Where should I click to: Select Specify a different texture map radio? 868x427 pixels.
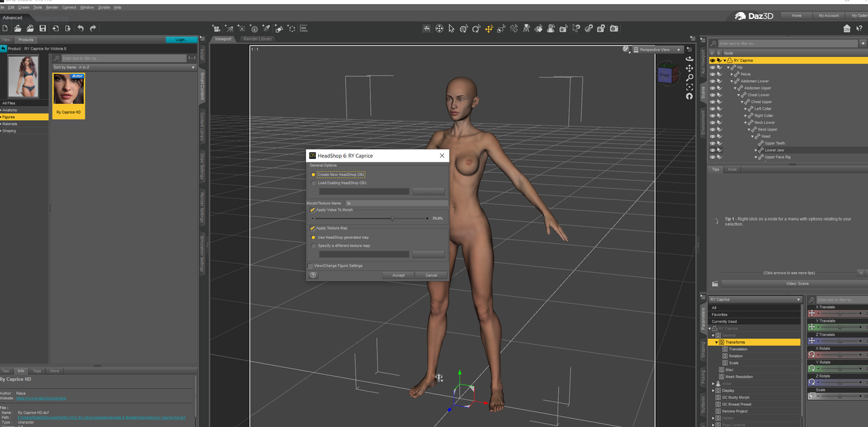pos(313,246)
